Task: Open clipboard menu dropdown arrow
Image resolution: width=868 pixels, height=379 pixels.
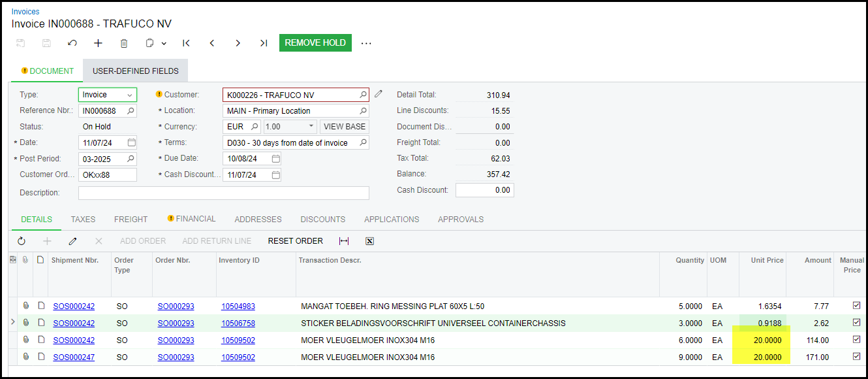Action: click(163, 43)
